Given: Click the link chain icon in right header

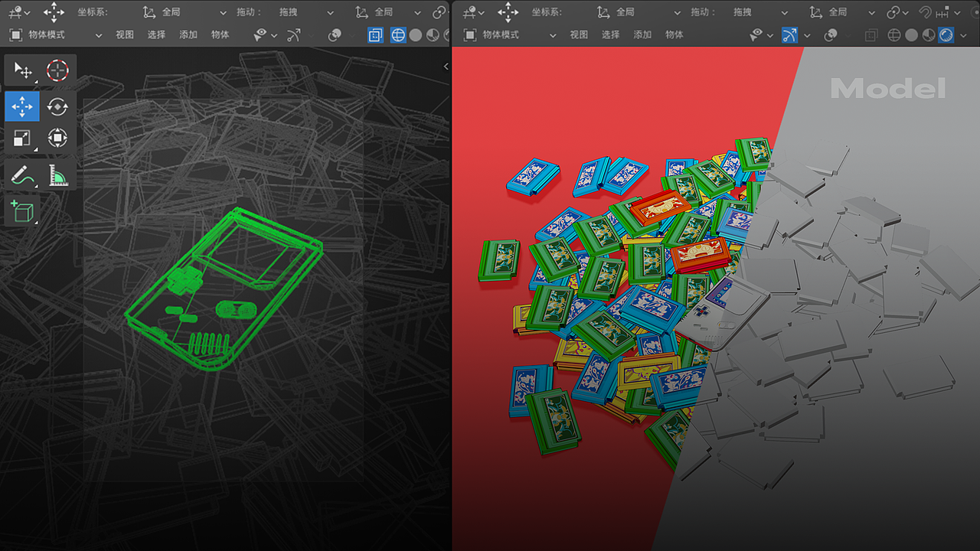Looking at the screenshot, I should click(893, 12).
